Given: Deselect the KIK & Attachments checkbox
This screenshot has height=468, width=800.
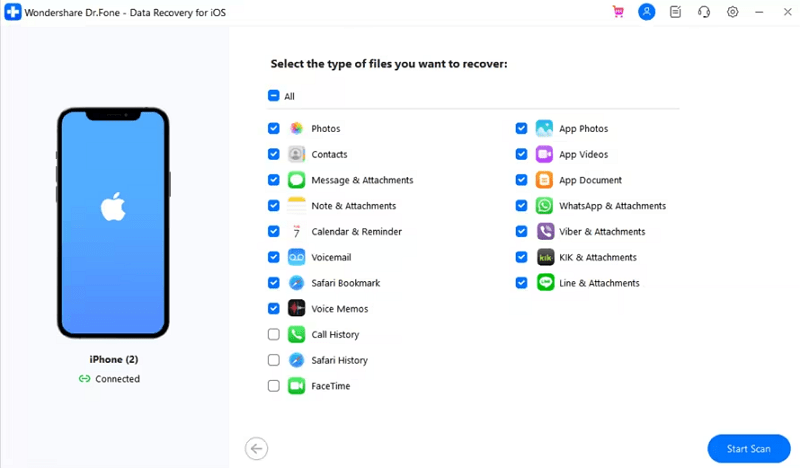Looking at the screenshot, I should 522,258.
